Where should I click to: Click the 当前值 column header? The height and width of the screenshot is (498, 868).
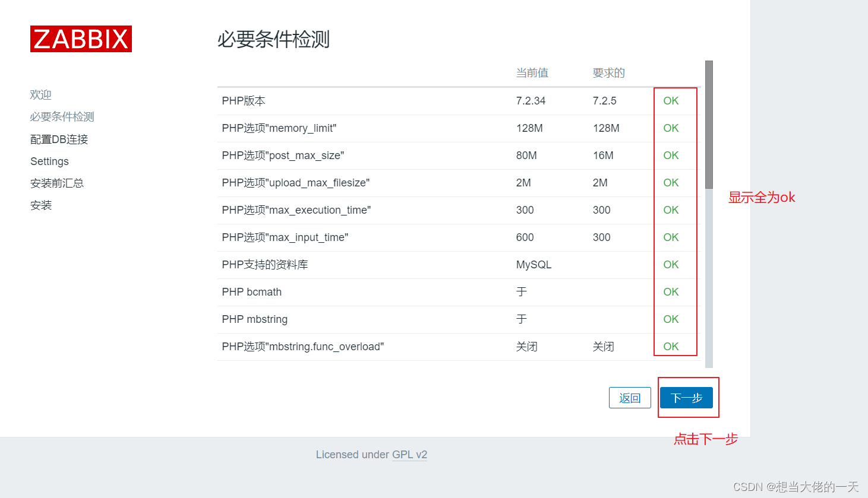click(x=532, y=73)
